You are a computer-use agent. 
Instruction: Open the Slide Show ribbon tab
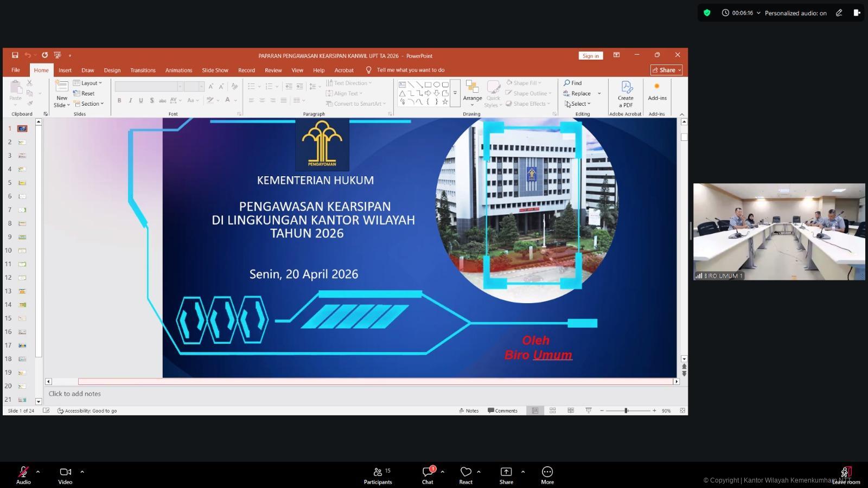(x=215, y=70)
